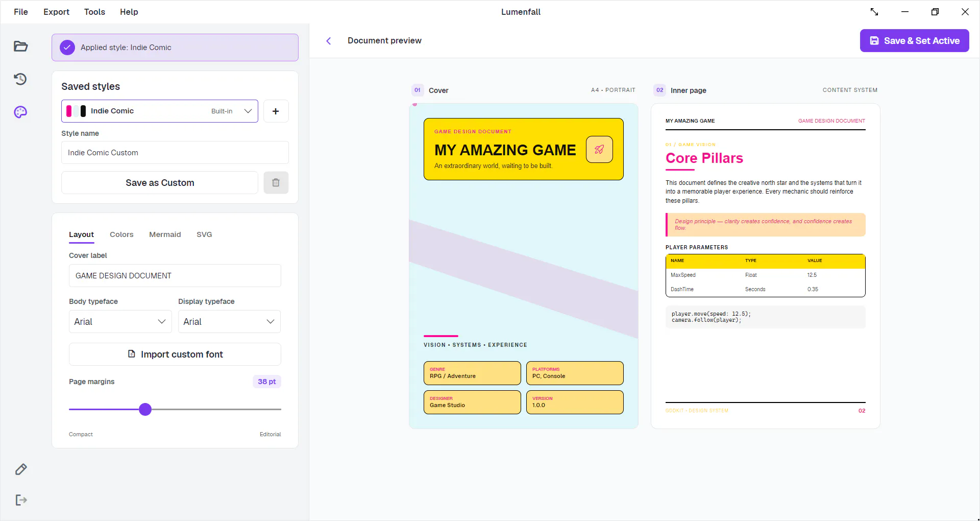Switch to the Mermaid tab
Screen dimensions: 980x521
(x=165, y=234)
